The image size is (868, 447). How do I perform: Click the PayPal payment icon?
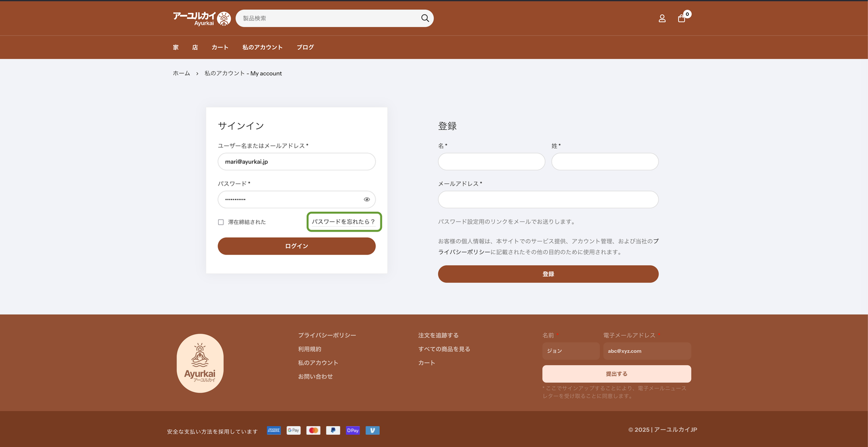pos(333,430)
